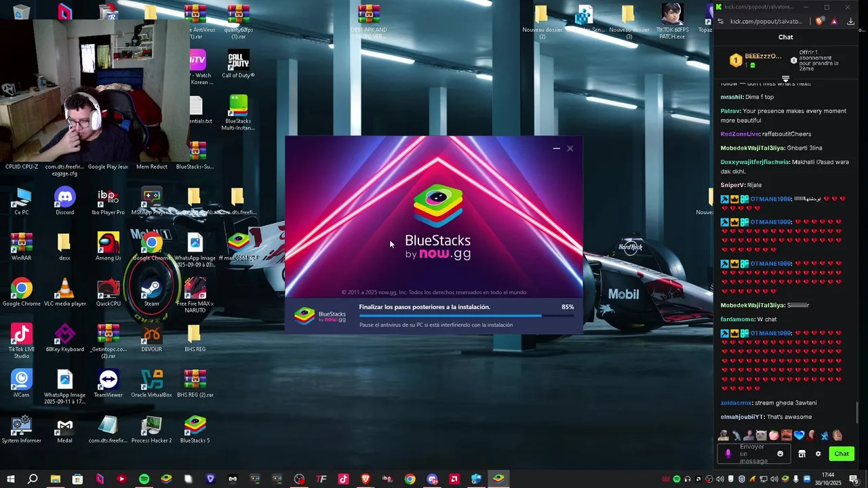This screenshot has width=868, height=488.
Task: Click the Brave Rewards triangle icon
Action: [834, 21]
